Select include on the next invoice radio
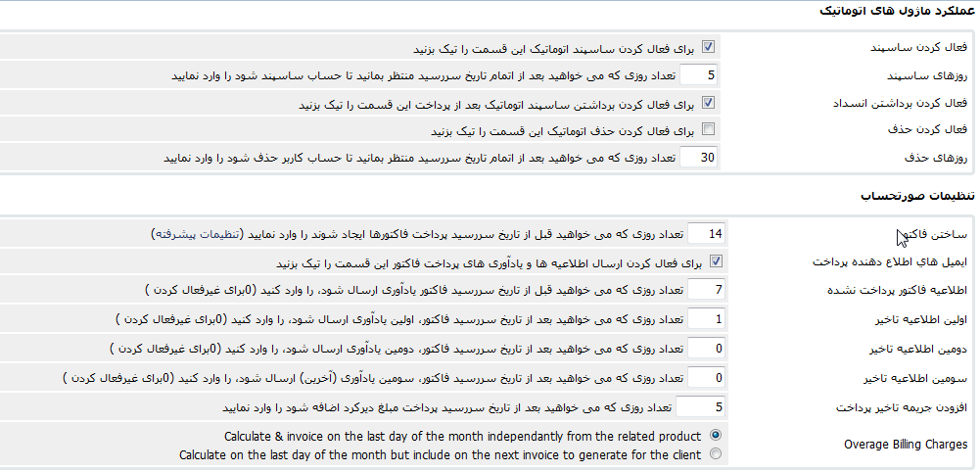The width and height of the screenshot is (980, 472). coord(716,453)
